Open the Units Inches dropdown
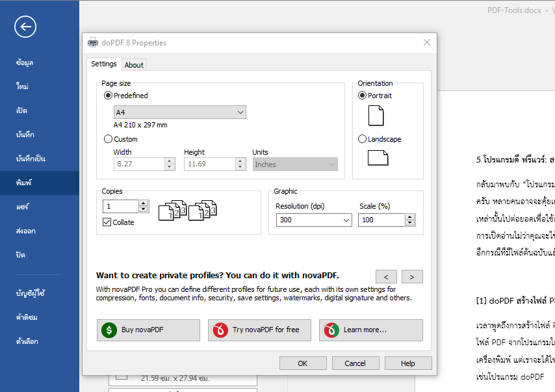 pos(295,164)
